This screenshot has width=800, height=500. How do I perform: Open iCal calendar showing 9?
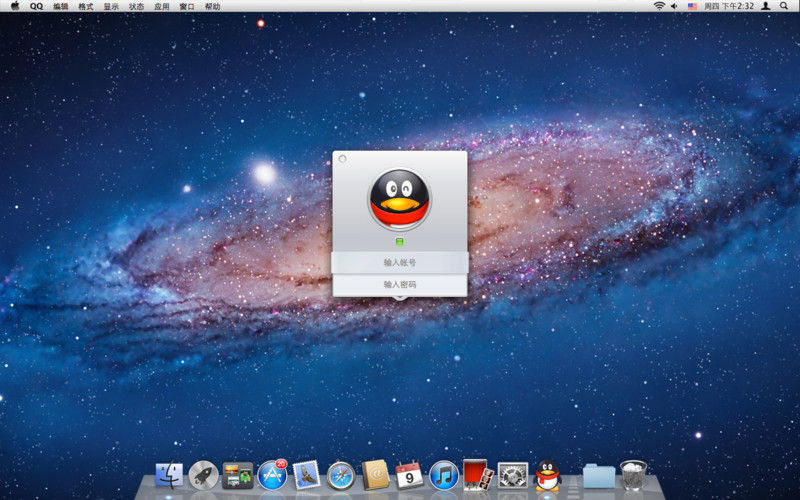[409, 475]
